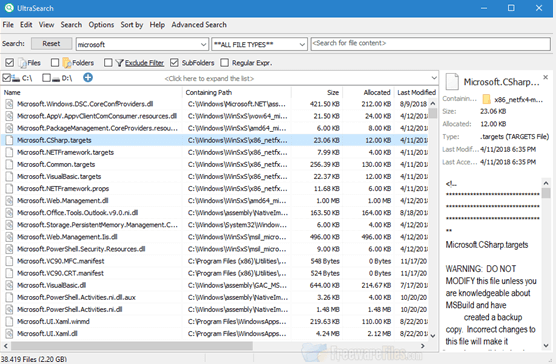Screen dimensions: 556x364
Task: Click the blue plus add-drive icon
Action: point(88,77)
